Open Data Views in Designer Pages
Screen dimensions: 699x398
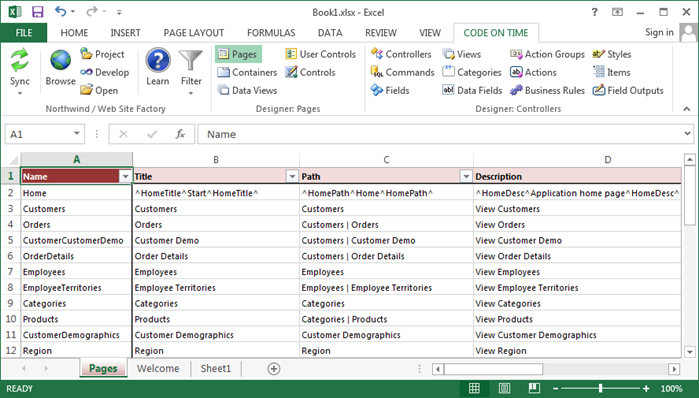[247, 90]
